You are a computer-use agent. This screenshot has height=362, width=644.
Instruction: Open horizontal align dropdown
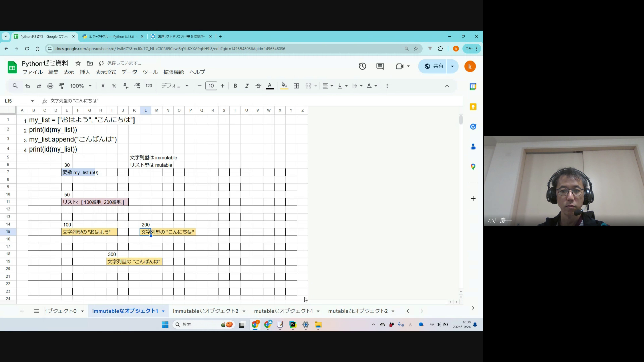coord(328,86)
